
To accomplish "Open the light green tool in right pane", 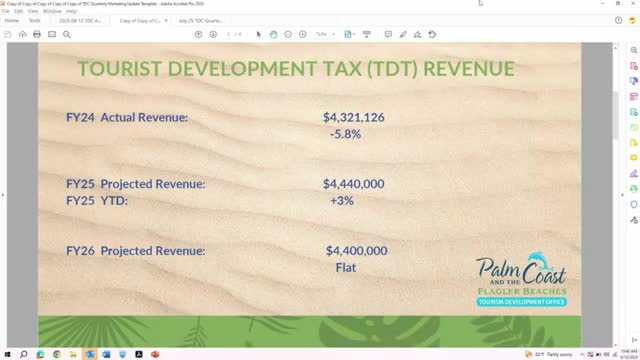I will pos(634,127).
